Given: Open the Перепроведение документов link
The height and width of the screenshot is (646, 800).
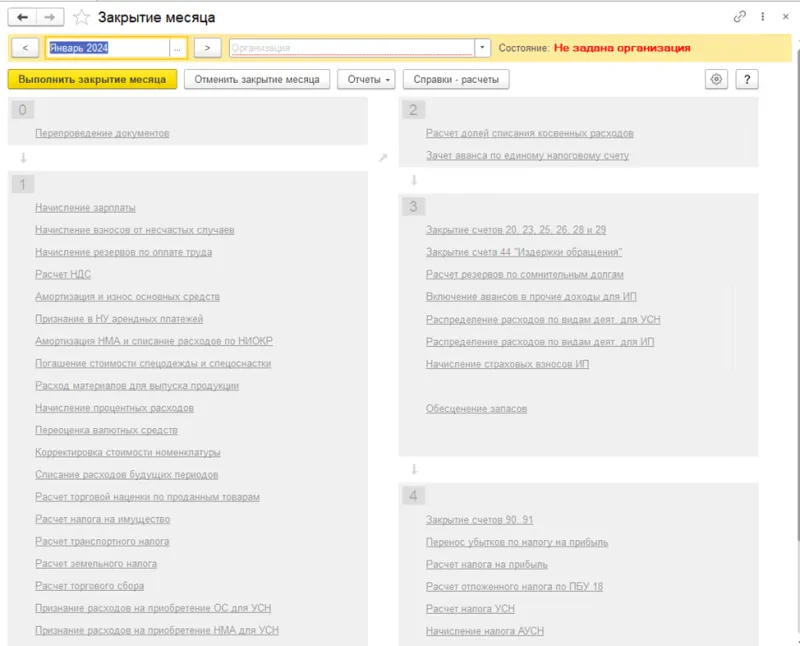Looking at the screenshot, I should 102,133.
